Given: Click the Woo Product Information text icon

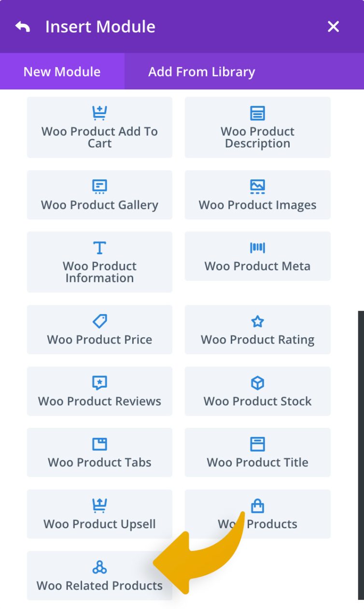Looking at the screenshot, I should click(x=99, y=247).
